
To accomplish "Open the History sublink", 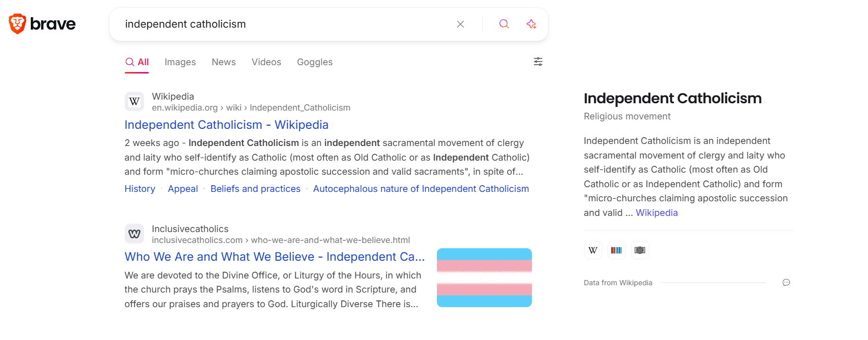I will click(140, 189).
